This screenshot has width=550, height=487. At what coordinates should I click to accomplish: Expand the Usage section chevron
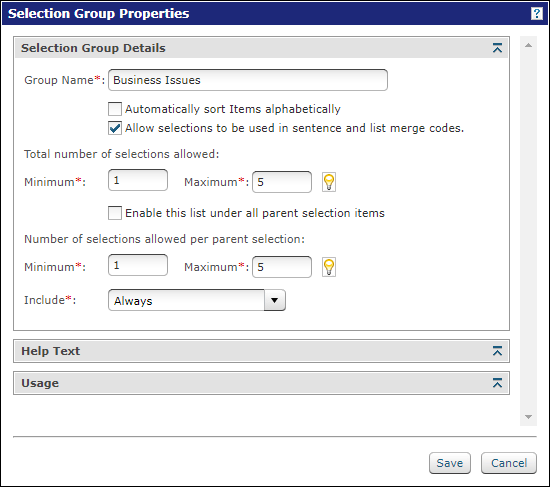[x=497, y=383]
